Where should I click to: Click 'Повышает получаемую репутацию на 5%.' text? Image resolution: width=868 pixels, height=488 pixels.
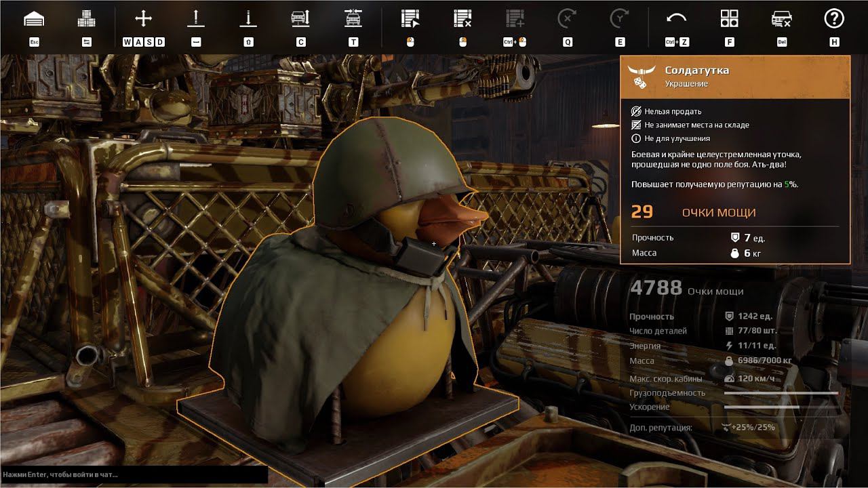tap(715, 184)
